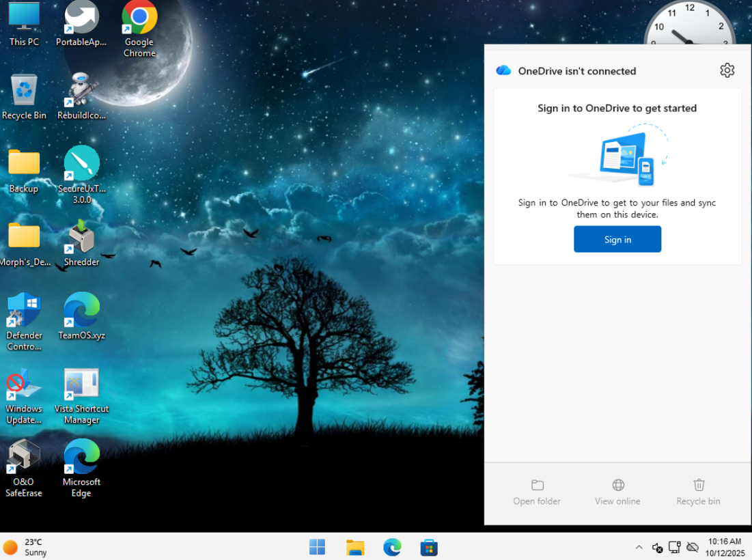
Task: Open the weather widget showing 23°C
Action: point(26,547)
